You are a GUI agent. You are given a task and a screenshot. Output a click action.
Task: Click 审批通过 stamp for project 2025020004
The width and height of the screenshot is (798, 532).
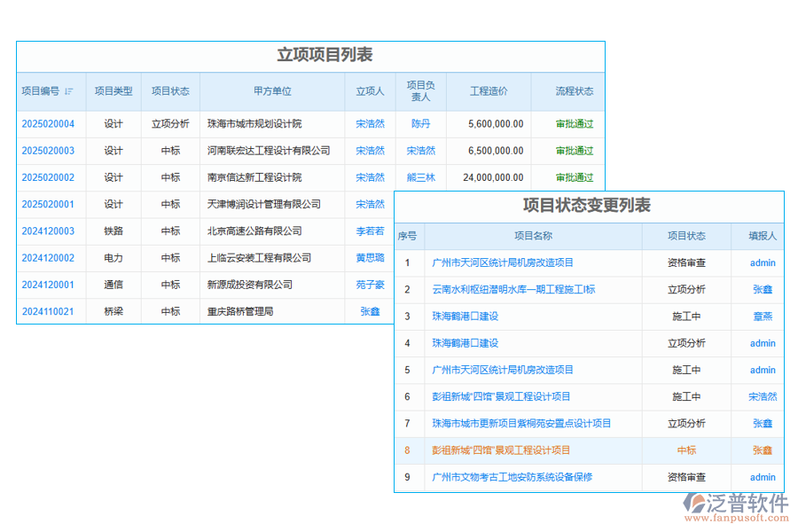pyautogui.click(x=574, y=124)
